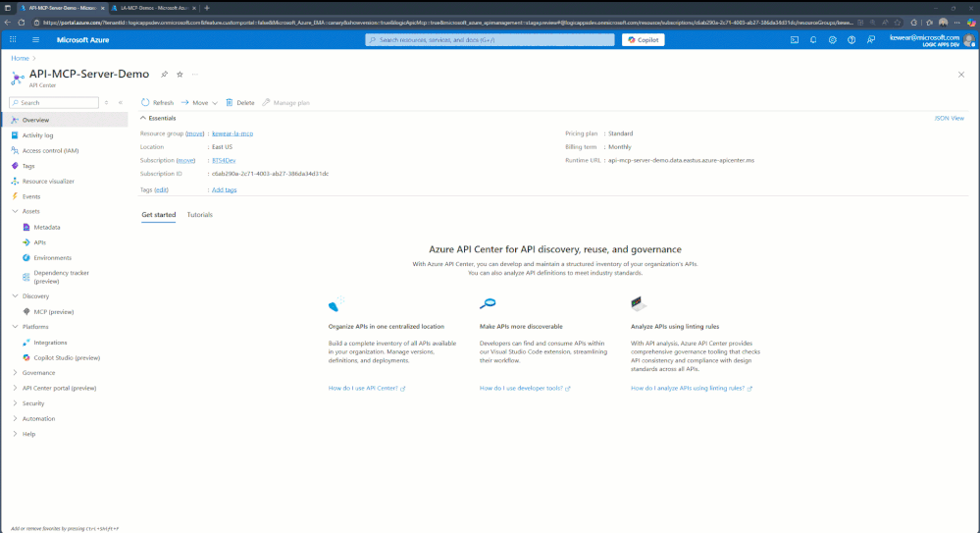Image resolution: width=980 pixels, height=533 pixels.
Task: Go to Home breadcrumb
Action: [20, 58]
